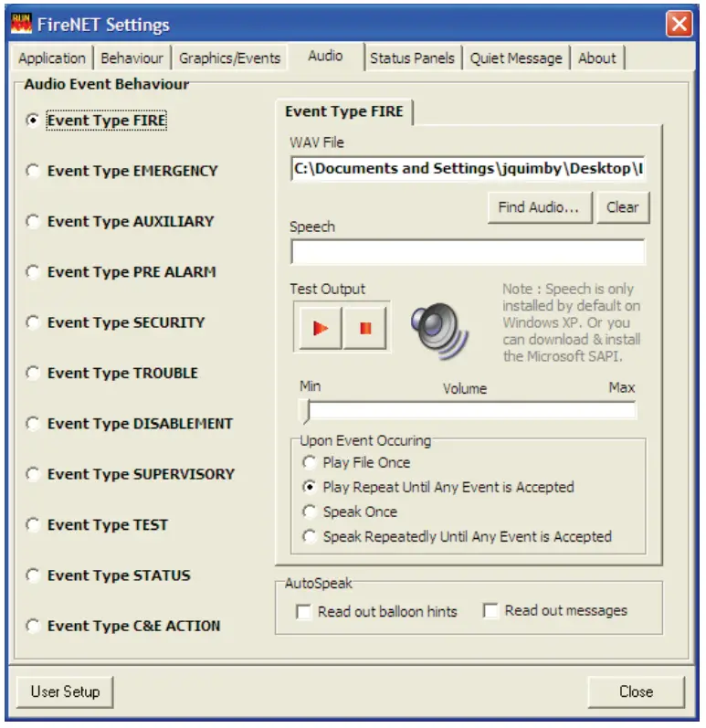Click the Volume slider track near Max
This screenshot has width=706, height=728.
tap(622, 410)
